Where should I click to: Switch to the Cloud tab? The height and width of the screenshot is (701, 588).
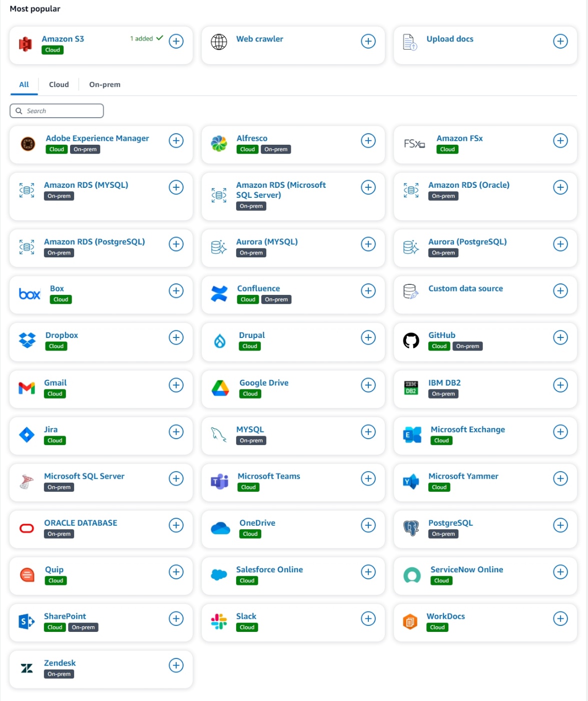59,85
